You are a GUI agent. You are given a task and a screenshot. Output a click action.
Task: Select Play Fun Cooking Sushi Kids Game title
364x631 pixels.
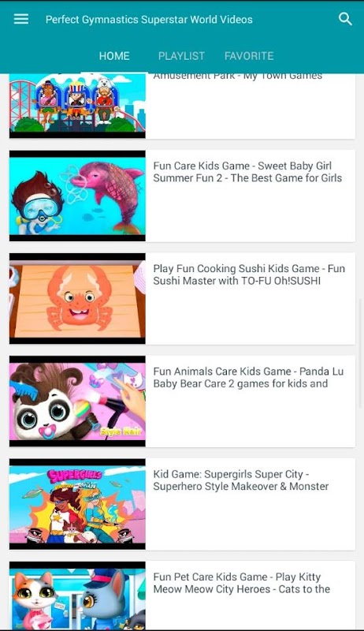(x=249, y=274)
